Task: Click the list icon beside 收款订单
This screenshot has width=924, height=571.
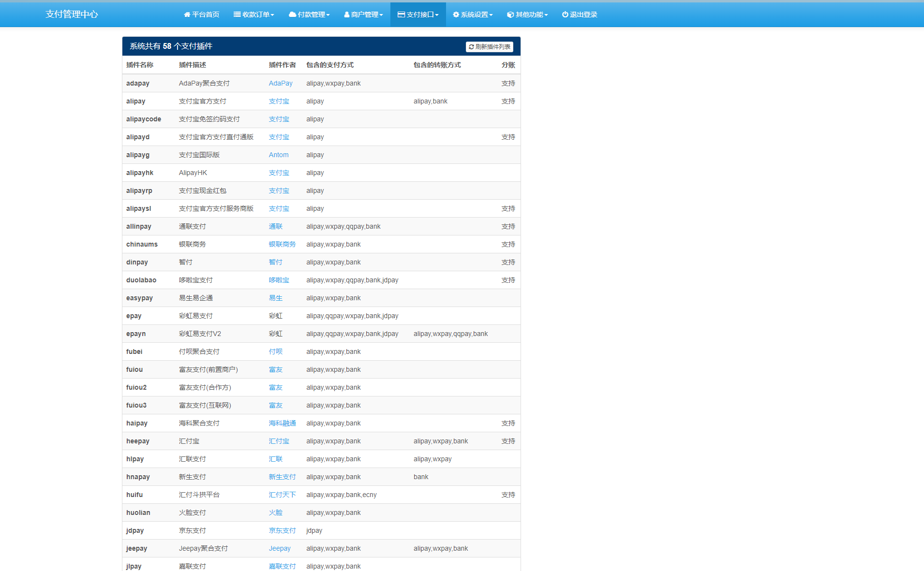Action: coord(237,15)
